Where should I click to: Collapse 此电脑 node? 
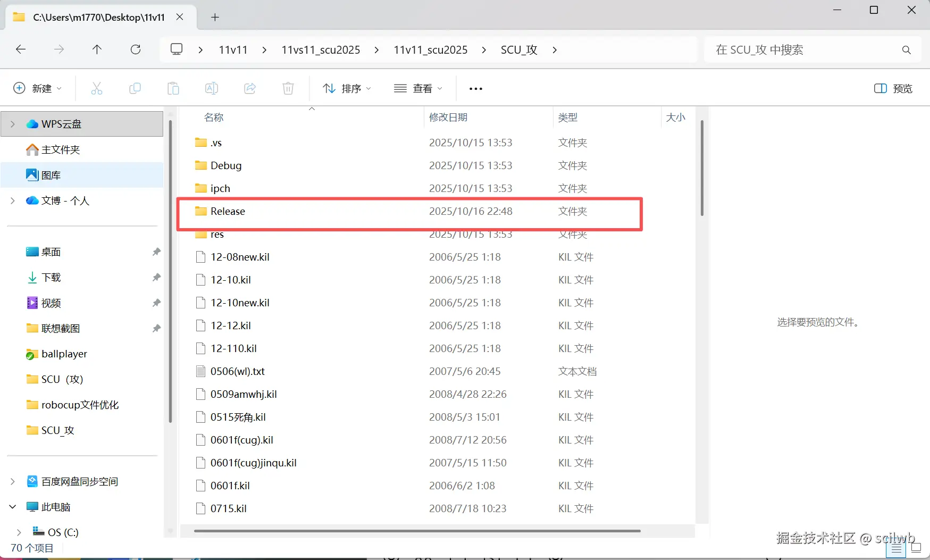coord(13,507)
